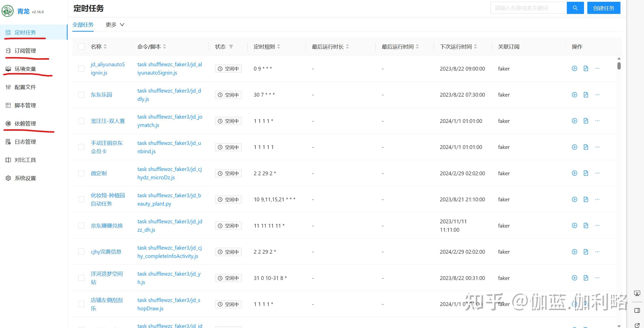Click the 创建任务 button
644x328 pixels.
click(x=604, y=8)
